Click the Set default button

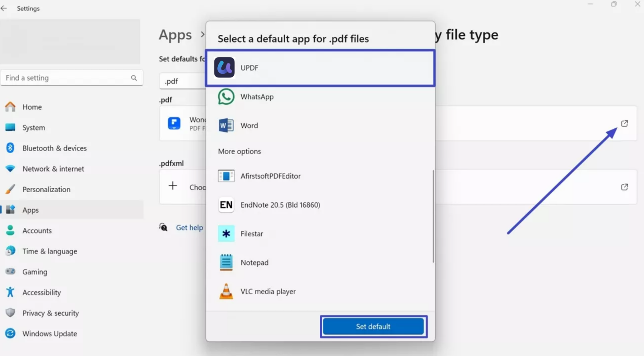pos(373,326)
